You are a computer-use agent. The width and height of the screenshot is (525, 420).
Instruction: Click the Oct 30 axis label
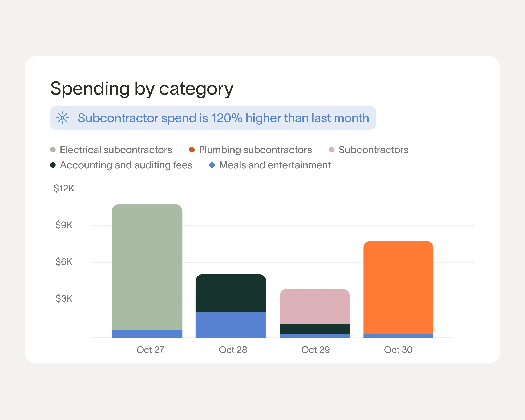click(x=398, y=350)
